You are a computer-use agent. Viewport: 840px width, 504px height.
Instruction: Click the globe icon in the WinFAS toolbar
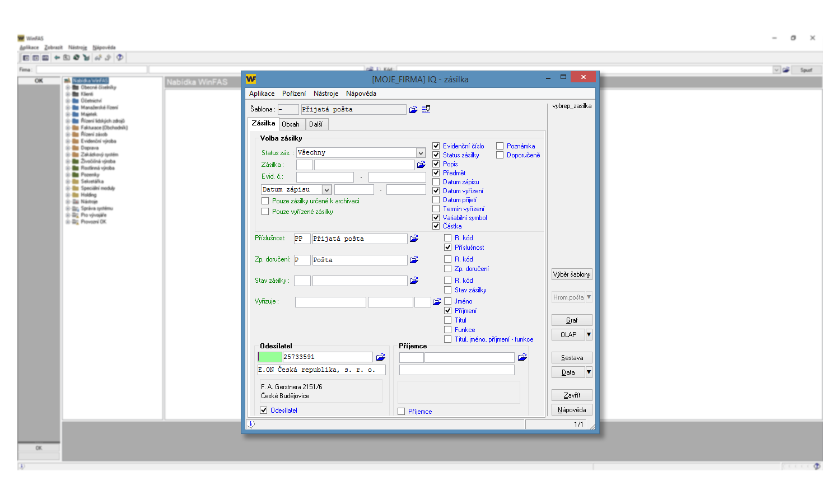76,58
